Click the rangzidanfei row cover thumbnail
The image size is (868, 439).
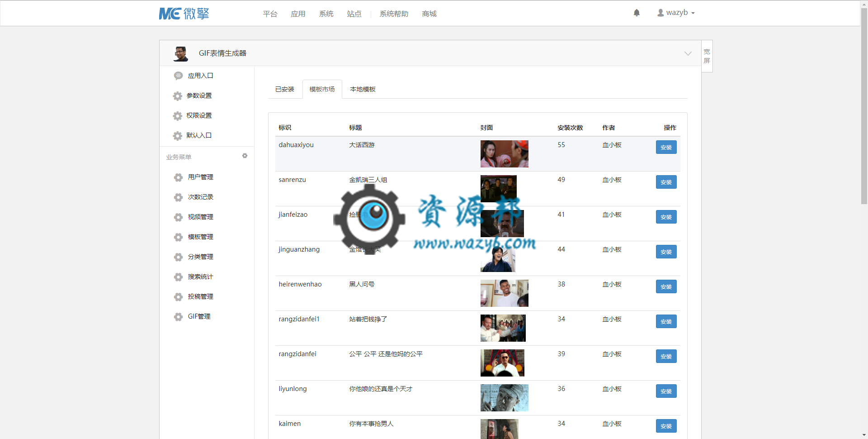[502, 363]
